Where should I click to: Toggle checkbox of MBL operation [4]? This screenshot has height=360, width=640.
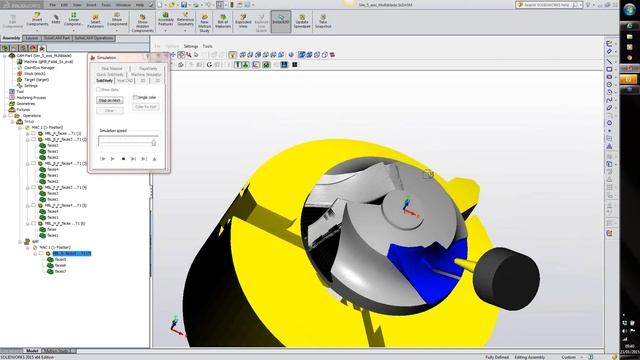pos(34,187)
